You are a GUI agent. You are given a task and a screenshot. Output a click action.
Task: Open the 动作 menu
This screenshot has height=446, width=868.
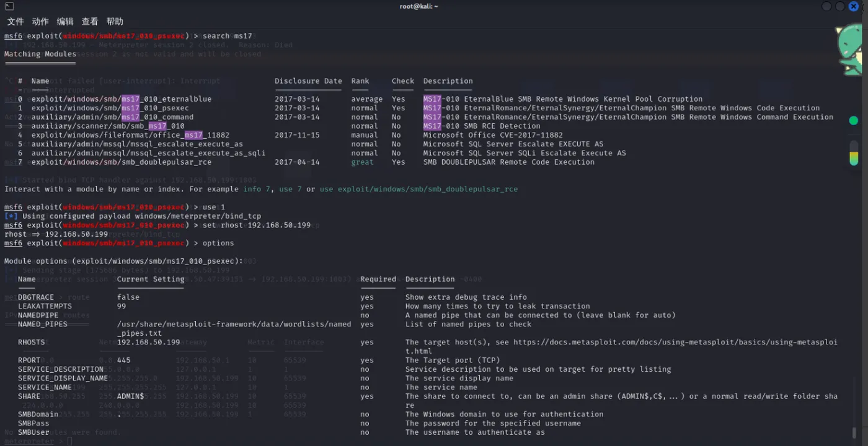[x=40, y=22]
